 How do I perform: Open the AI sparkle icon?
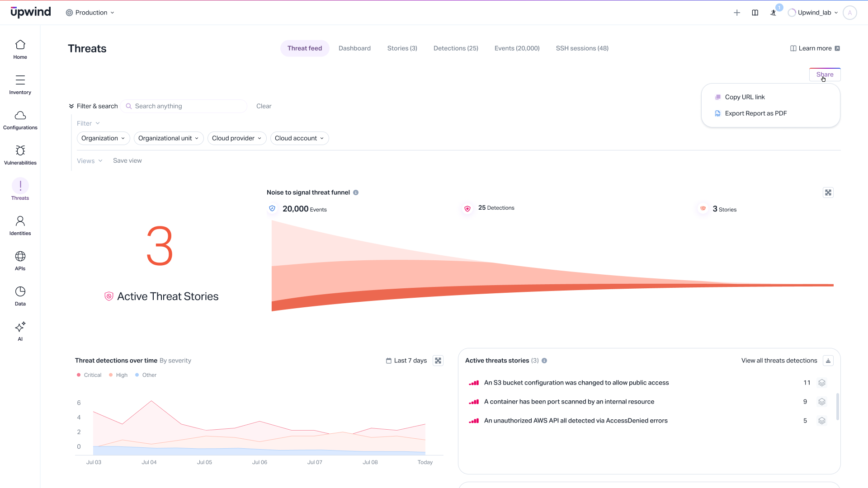[x=20, y=327]
